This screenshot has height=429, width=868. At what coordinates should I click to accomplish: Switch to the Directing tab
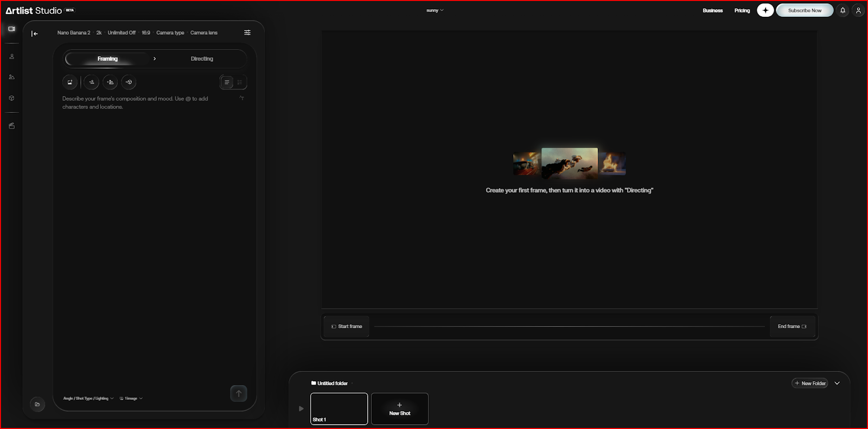pos(202,59)
